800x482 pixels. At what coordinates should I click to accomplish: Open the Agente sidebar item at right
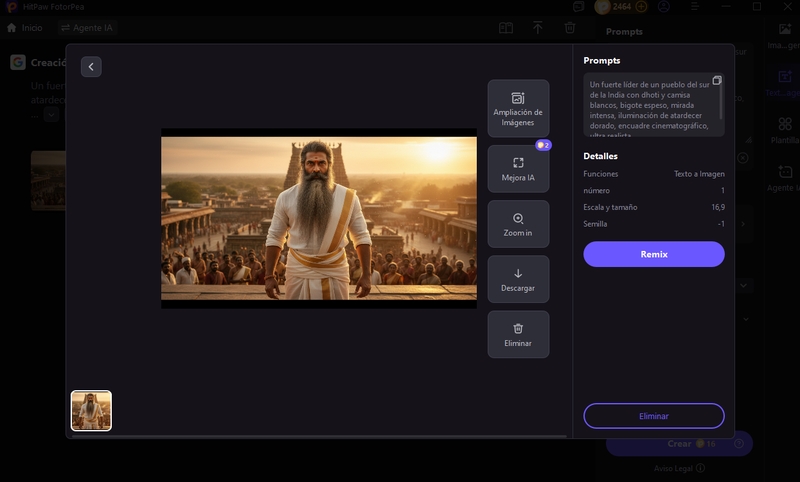785,178
